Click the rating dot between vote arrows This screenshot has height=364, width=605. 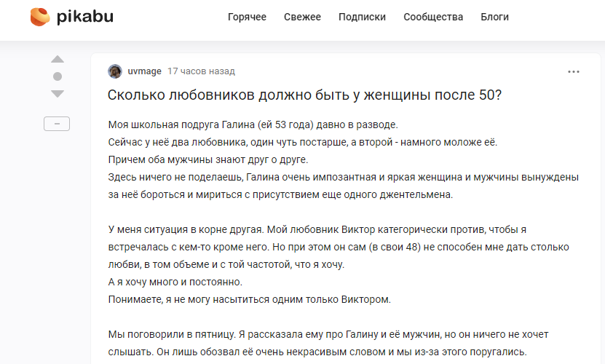58,76
